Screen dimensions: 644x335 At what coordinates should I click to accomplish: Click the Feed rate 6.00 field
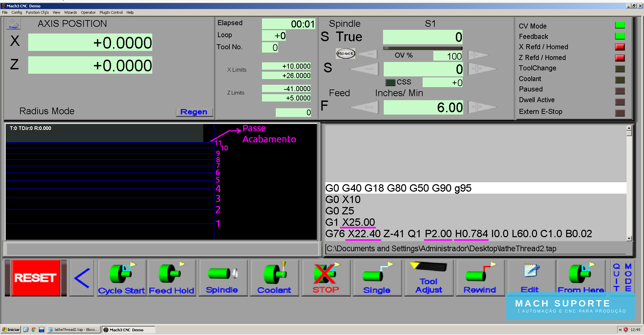423,108
